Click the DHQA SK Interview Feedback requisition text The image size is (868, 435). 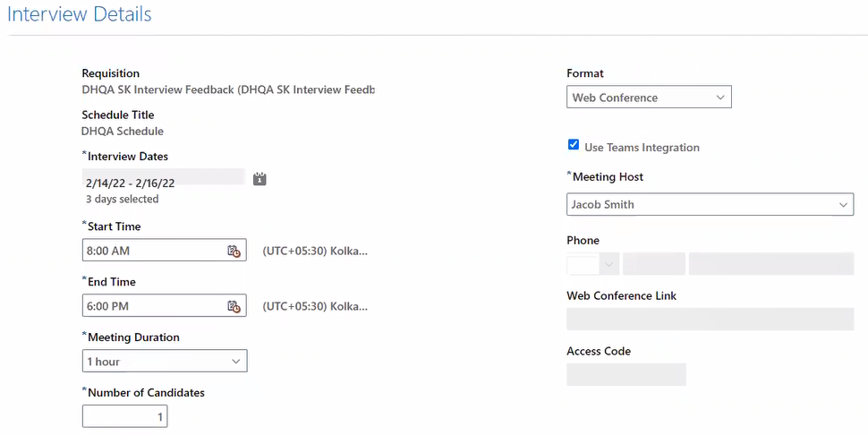click(228, 90)
